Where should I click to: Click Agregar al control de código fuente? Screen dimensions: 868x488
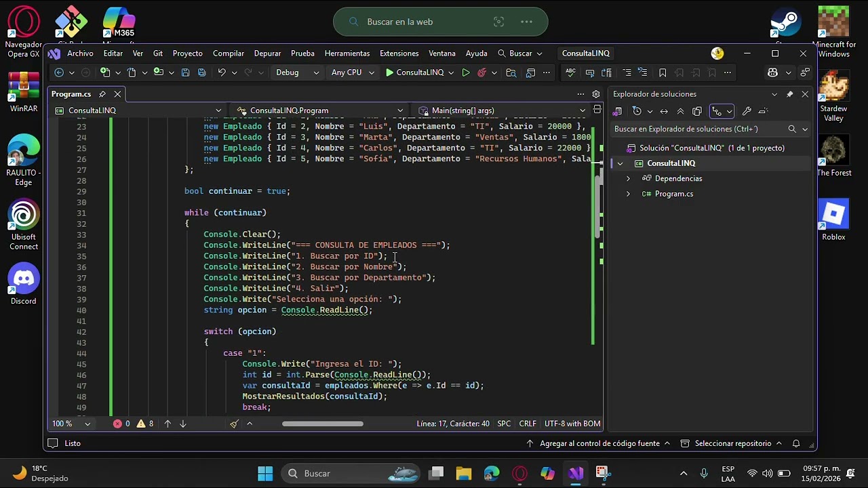[599, 443]
